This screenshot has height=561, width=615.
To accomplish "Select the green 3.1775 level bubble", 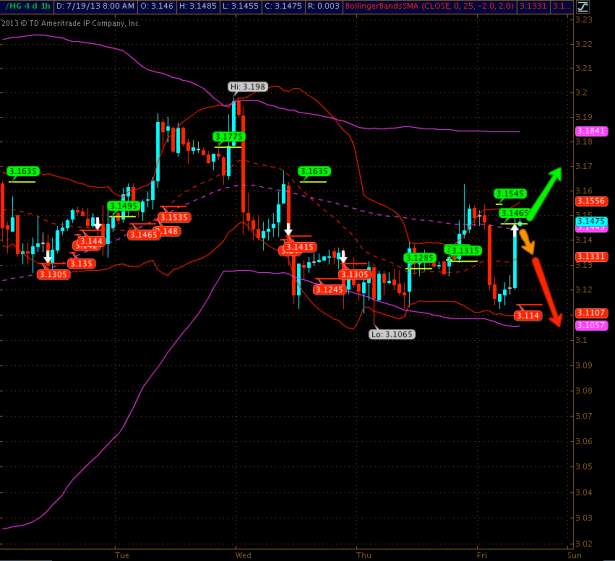I will point(229,137).
